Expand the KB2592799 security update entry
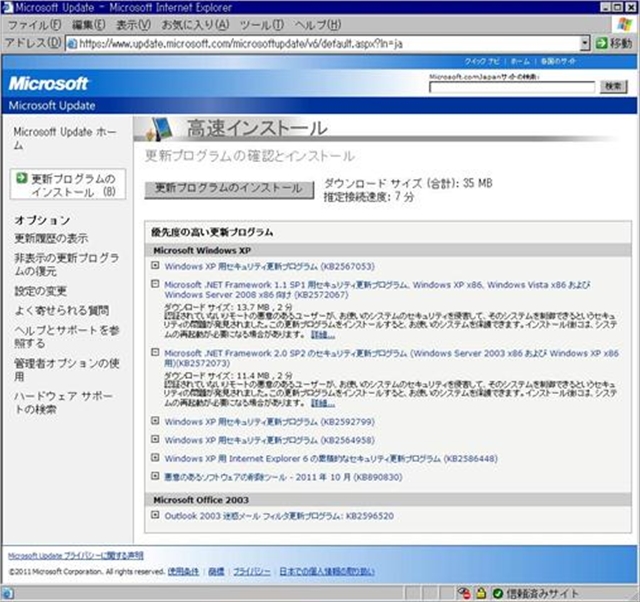 point(155,420)
